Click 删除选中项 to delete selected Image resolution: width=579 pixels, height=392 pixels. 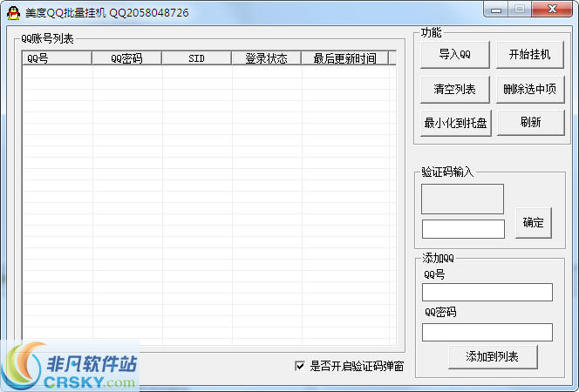pos(530,89)
